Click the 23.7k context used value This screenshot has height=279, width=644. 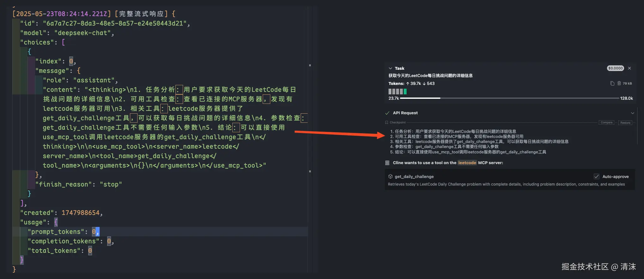tap(394, 98)
